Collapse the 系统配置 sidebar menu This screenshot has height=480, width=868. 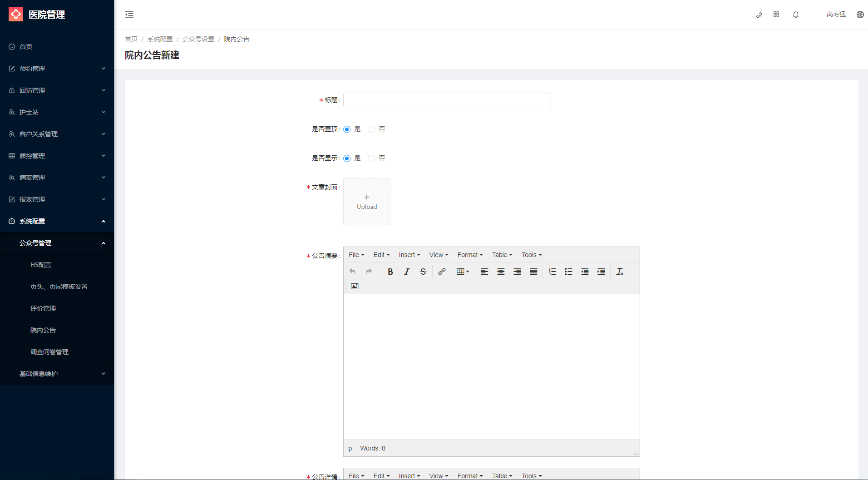pyautogui.click(x=57, y=221)
